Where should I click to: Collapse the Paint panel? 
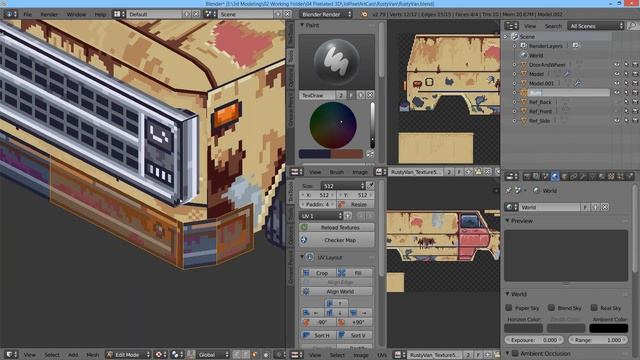(302, 25)
